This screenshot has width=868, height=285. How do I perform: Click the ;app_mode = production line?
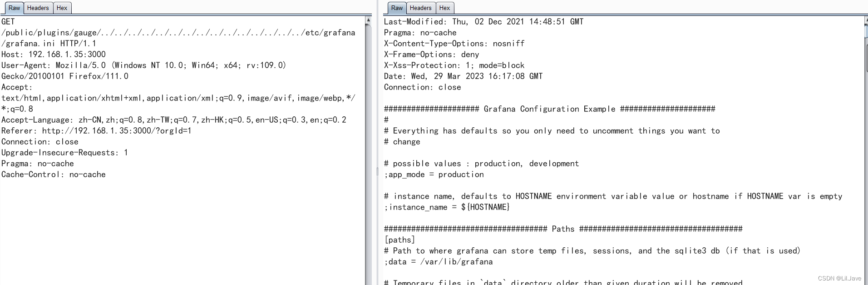tap(434, 174)
